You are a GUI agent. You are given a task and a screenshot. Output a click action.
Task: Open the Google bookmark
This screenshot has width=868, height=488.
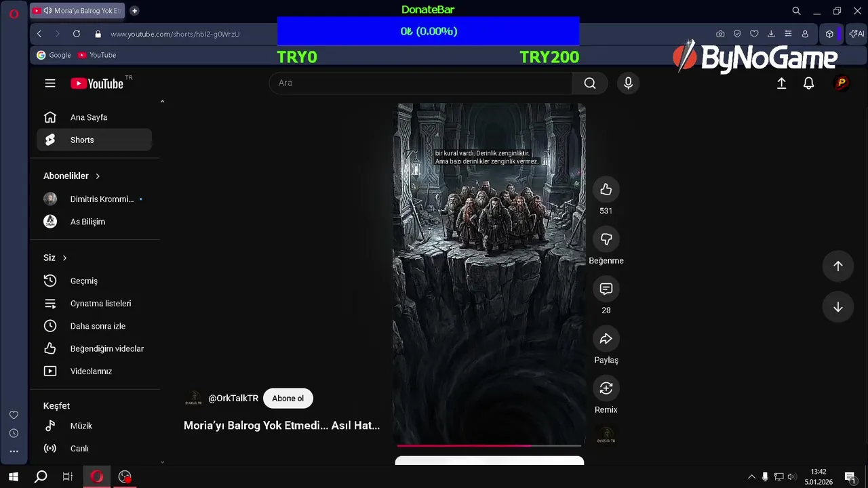(x=54, y=55)
